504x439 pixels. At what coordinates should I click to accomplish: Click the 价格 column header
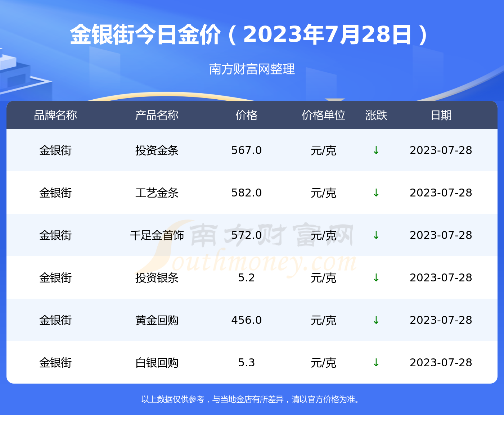(247, 115)
